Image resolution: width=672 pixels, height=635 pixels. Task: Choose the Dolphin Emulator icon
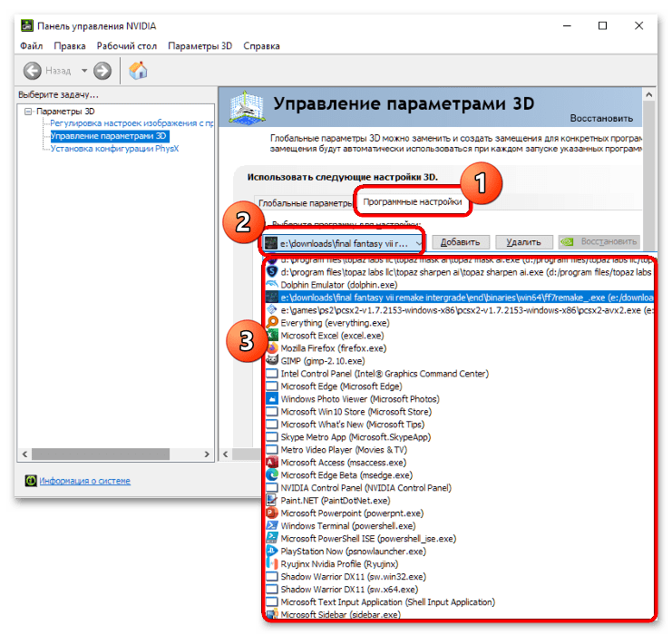(x=272, y=284)
